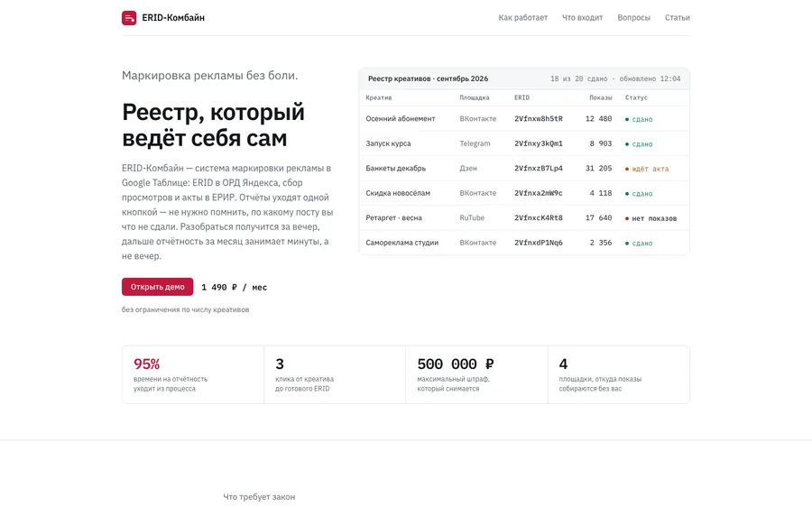Click the Креатив column header
The height and width of the screenshot is (507, 812).
pos(379,97)
